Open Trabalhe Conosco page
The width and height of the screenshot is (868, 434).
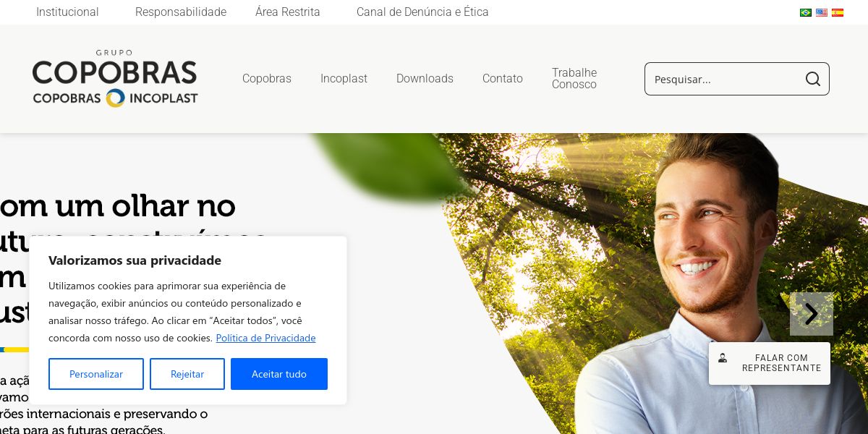(x=574, y=78)
